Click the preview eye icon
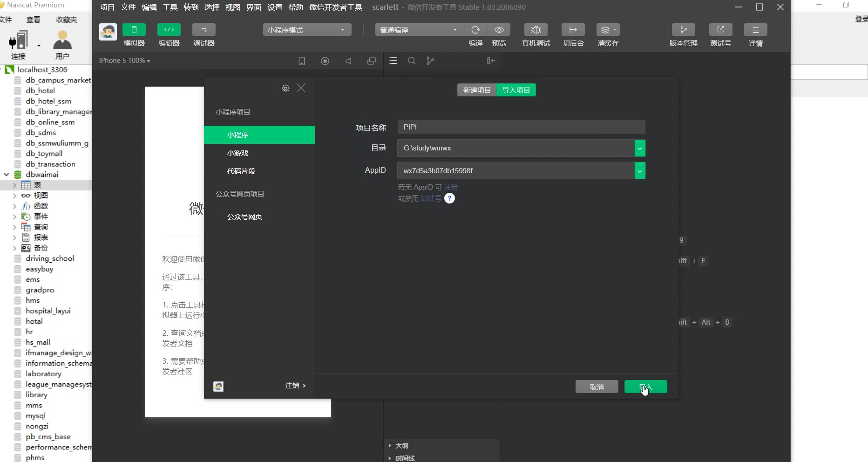The height and width of the screenshot is (462, 868). 499,30
